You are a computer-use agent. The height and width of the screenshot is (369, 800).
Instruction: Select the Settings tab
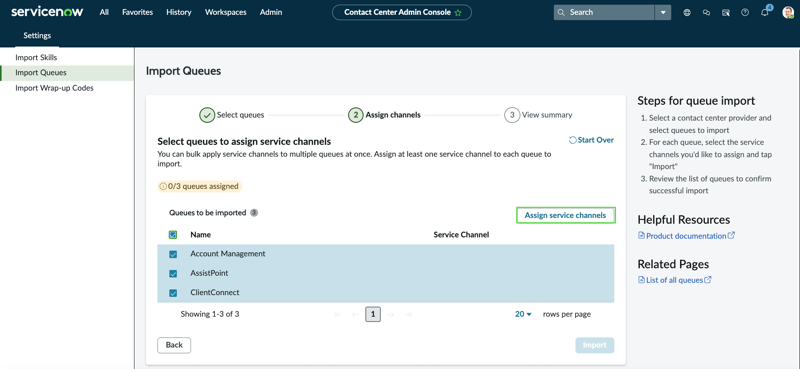click(x=37, y=36)
